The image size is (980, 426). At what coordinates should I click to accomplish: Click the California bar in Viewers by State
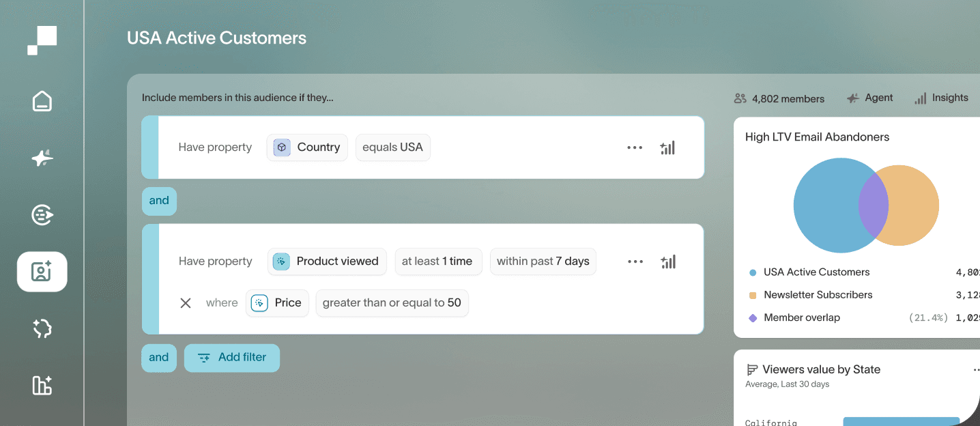coord(901,422)
